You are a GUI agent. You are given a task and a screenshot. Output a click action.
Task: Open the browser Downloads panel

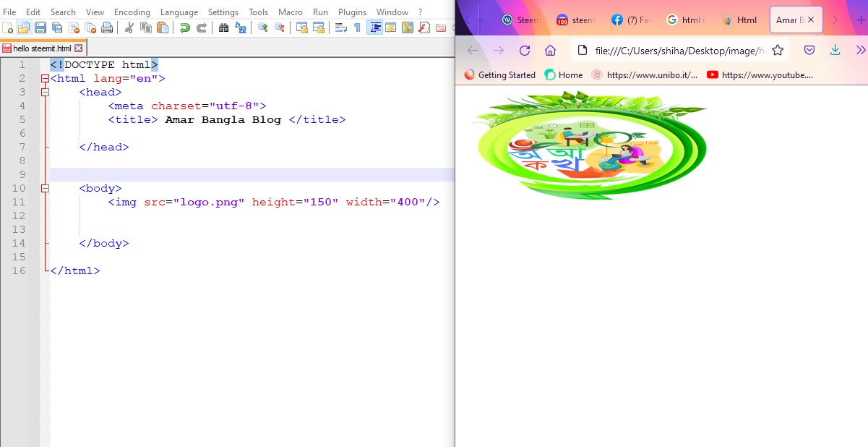pyautogui.click(x=835, y=50)
